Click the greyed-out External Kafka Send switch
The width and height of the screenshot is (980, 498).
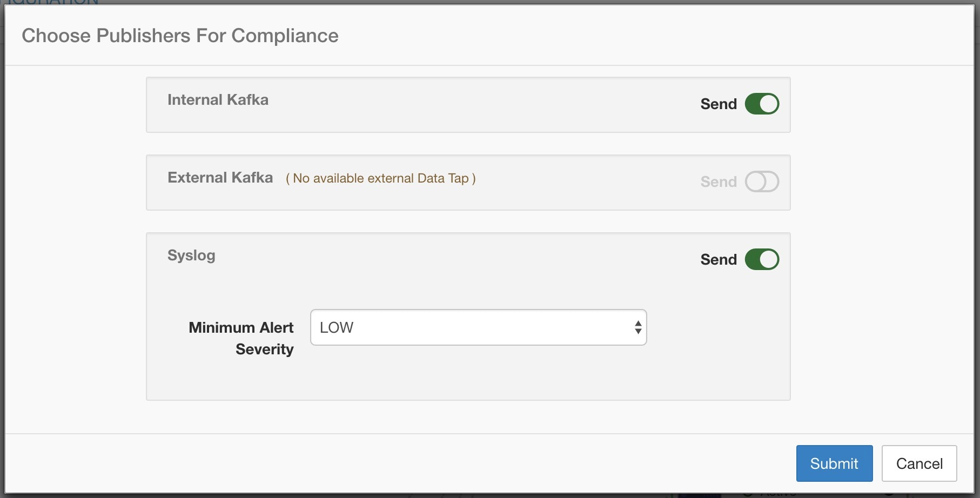tap(762, 181)
